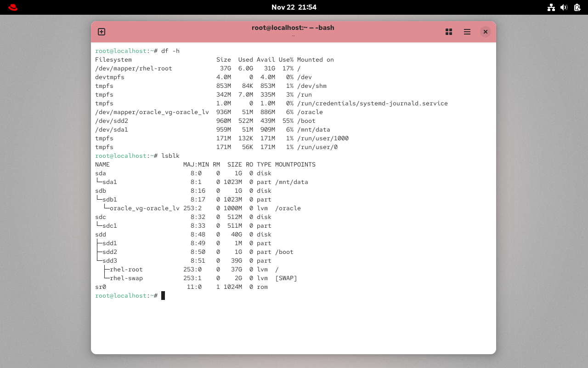Image resolution: width=588 pixels, height=368 pixels.
Task: Click the Red Hat logo in the top bar
Action: pyautogui.click(x=12, y=7)
